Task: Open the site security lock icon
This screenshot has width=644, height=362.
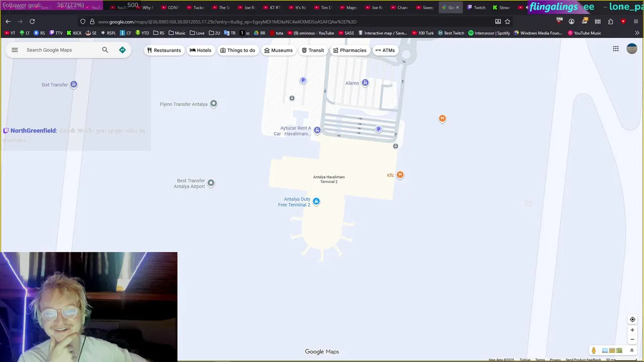Action: 92,22
